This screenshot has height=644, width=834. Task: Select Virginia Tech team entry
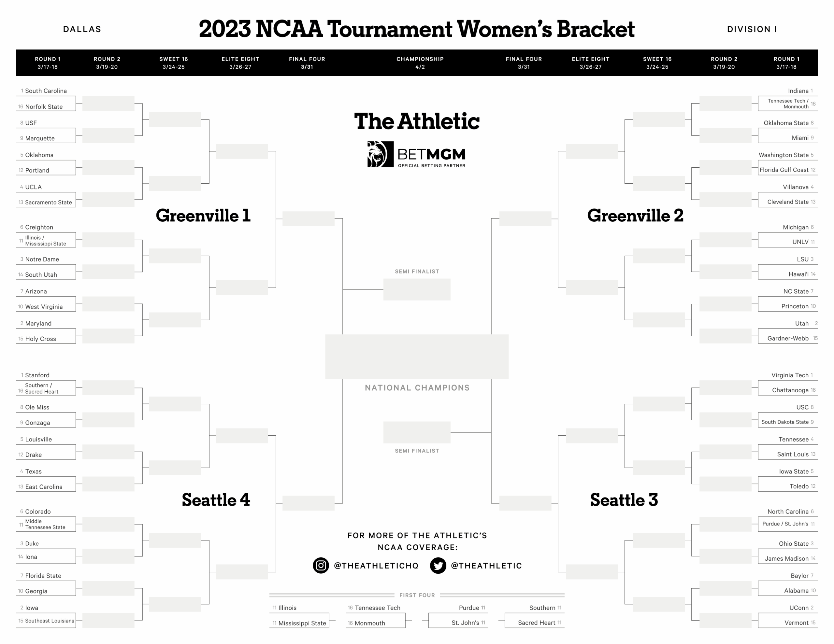pos(789,375)
